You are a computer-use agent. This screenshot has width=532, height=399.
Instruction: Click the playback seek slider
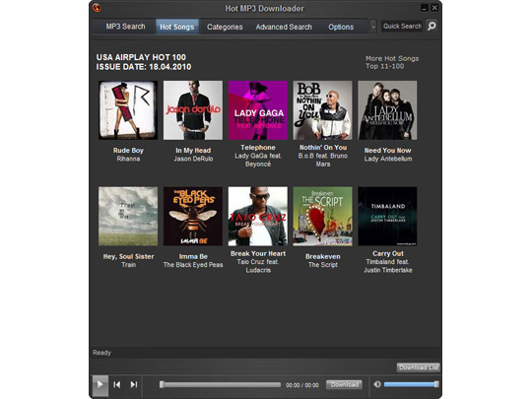click(x=221, y=384)
